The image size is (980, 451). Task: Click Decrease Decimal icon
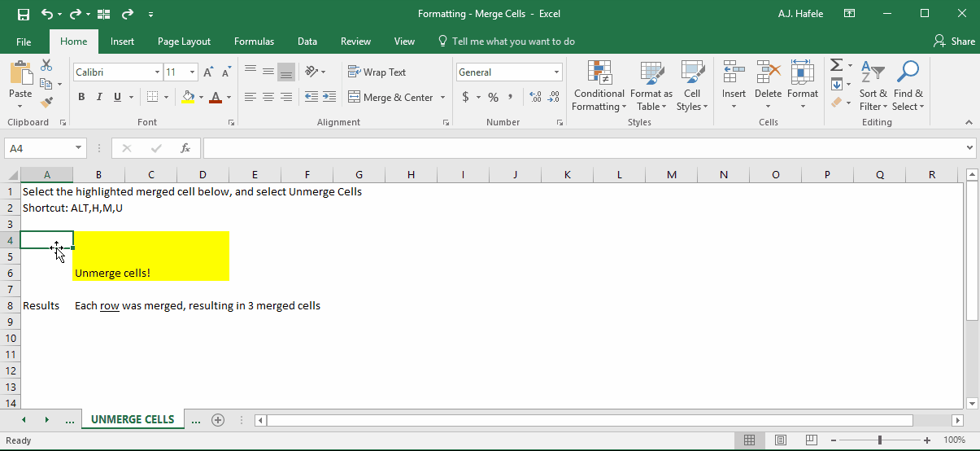click(x=554, y=97)
